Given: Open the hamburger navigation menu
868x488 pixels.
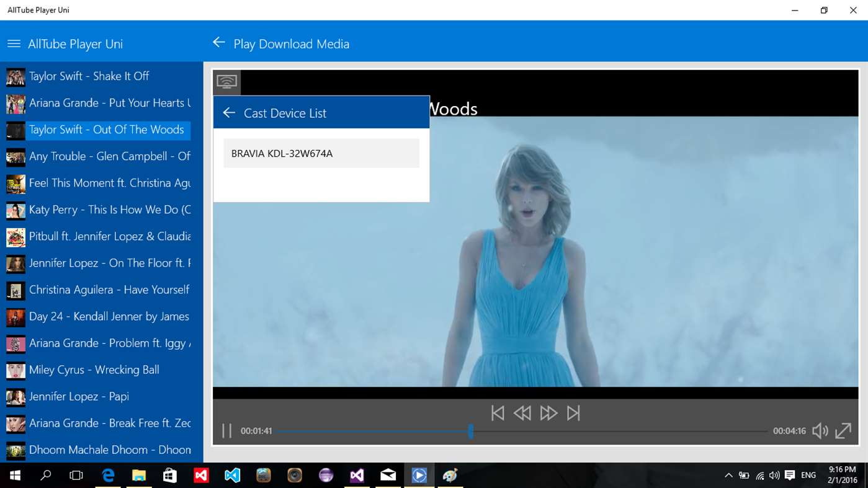Looking at the screenshot, I should tap(14, 44).
